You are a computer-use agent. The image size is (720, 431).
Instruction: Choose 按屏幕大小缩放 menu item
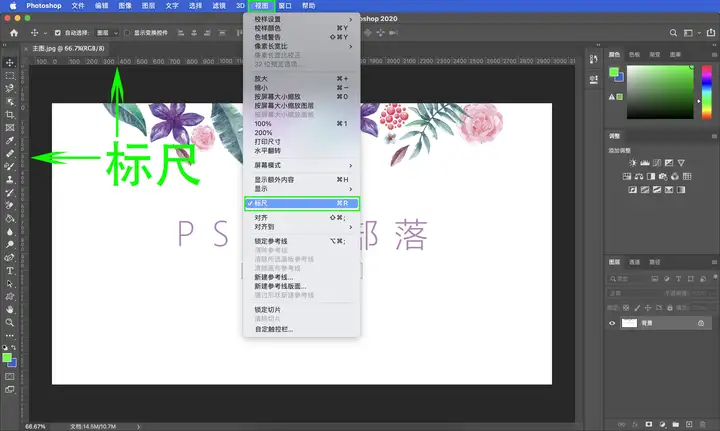point(302,96)
